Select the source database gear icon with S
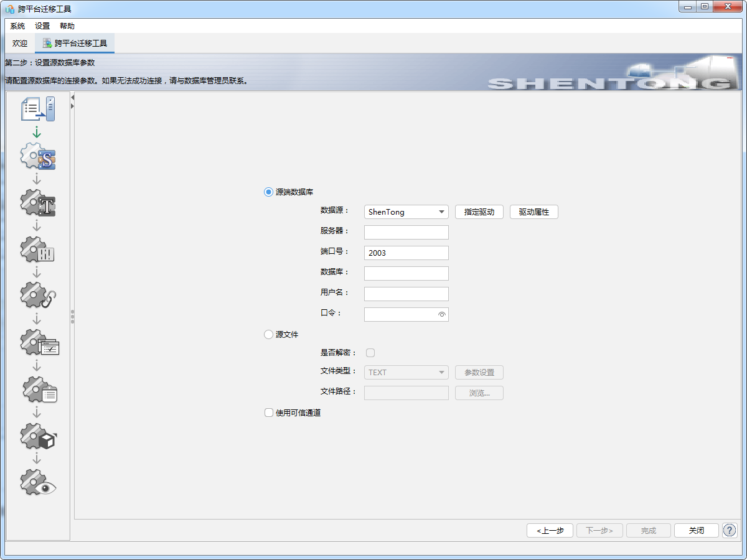Image resolution: width=747 pixels, height=560 pixels. click(x=37, y=157)
